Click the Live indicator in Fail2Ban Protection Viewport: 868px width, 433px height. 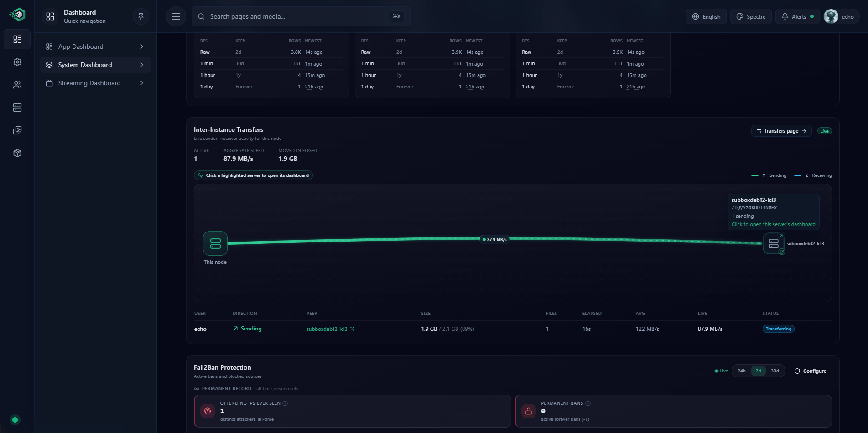722,371
